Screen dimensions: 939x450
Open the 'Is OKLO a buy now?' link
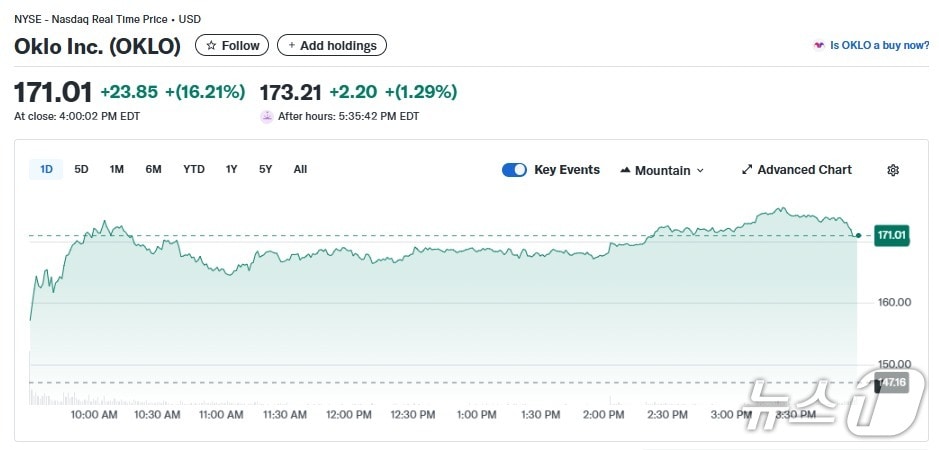click(x=879, y=46)
